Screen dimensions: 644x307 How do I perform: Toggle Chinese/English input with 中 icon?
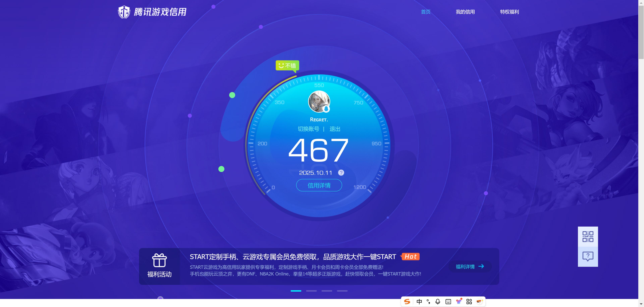[419, 301]
